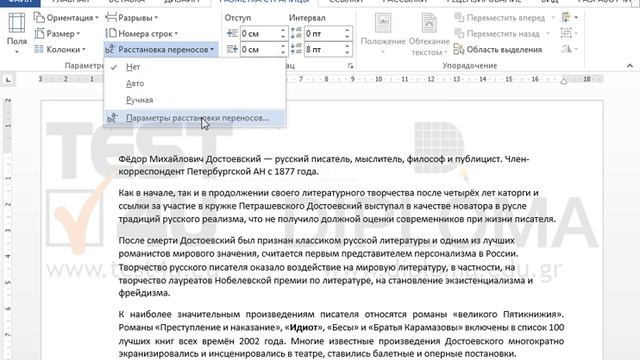Click the left indent icon
Image resolution: width=640 pixels, height=360 pixels.
[232, 34]
